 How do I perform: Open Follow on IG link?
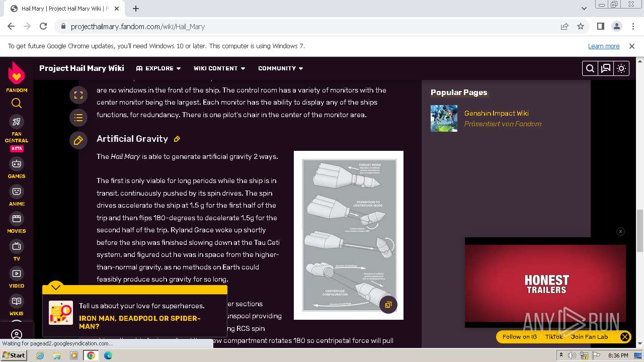pos(519,337)
